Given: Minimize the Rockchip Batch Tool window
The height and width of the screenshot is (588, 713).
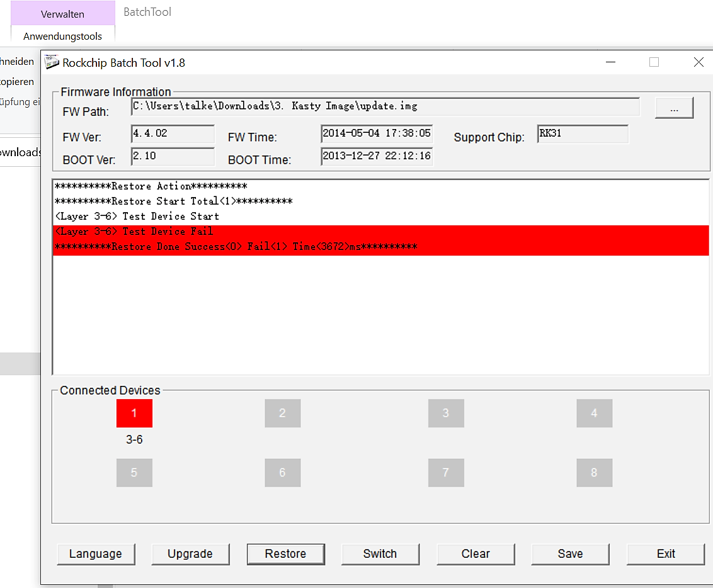Looking at the screenshot, I should [x=611, y=62].
